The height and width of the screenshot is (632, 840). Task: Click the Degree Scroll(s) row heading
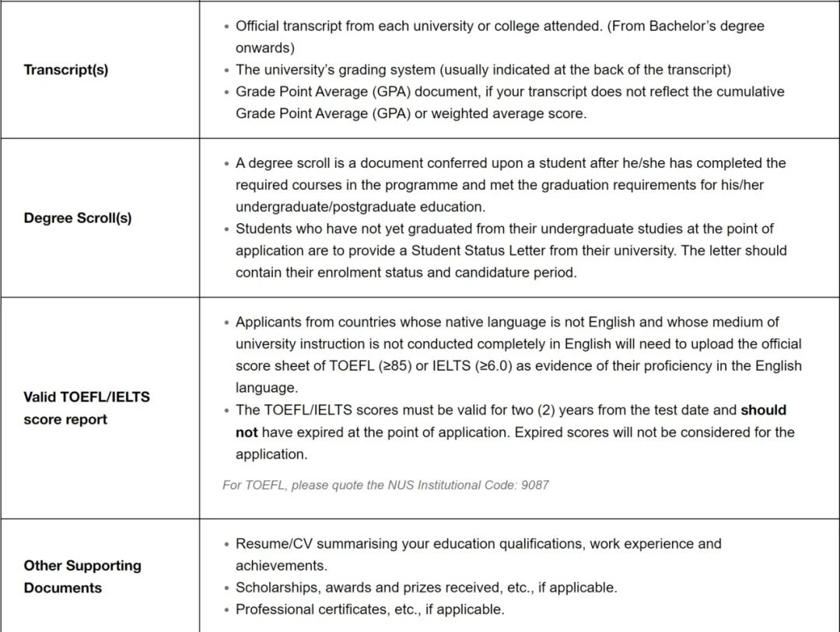point(78,218)
